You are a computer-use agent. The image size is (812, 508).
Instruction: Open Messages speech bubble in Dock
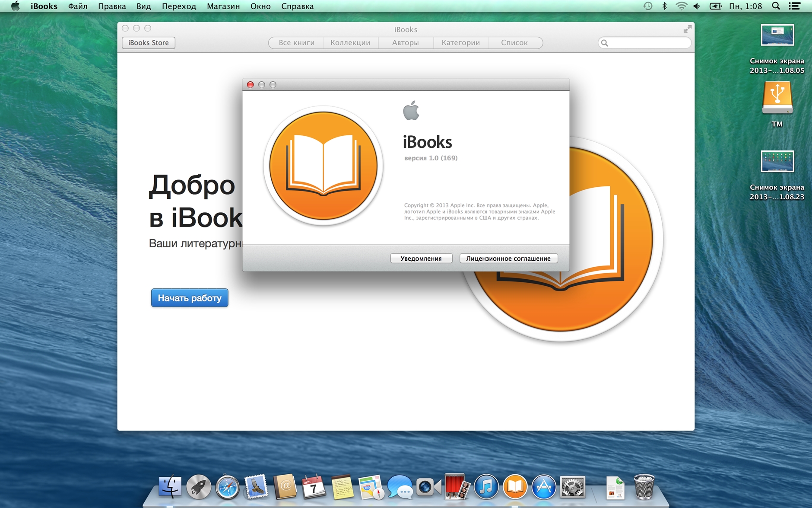click(400, 487)
